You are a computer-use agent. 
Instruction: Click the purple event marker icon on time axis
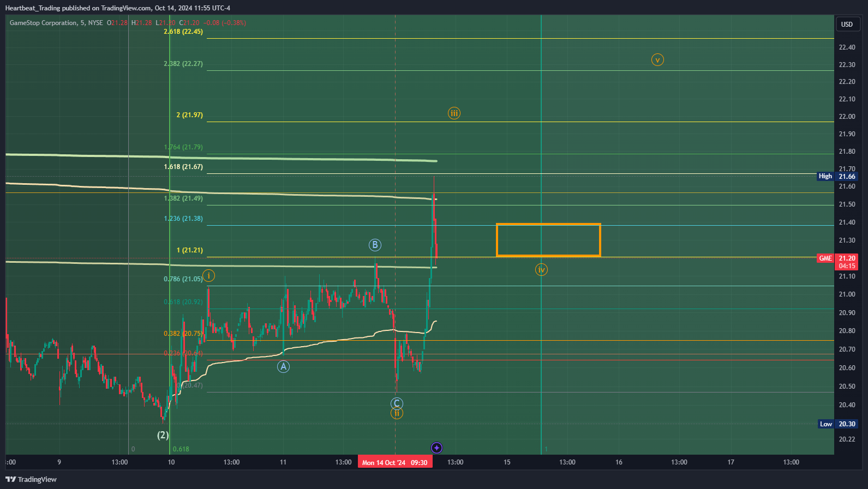(x=436, y=448)
